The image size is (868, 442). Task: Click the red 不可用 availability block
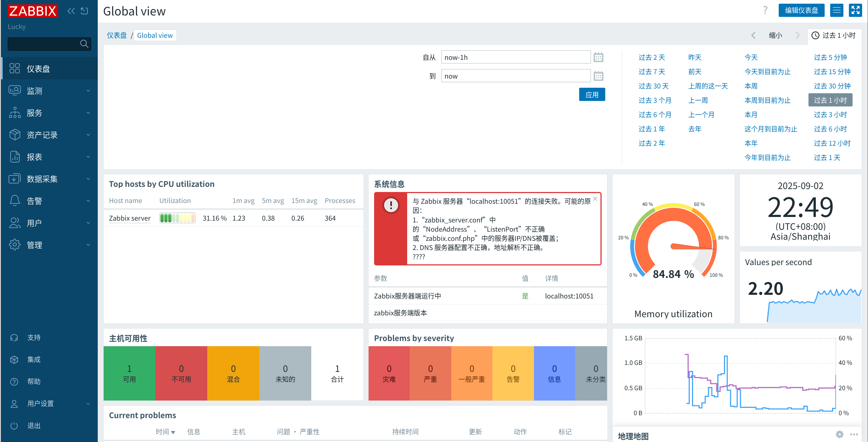click(181, 373)
